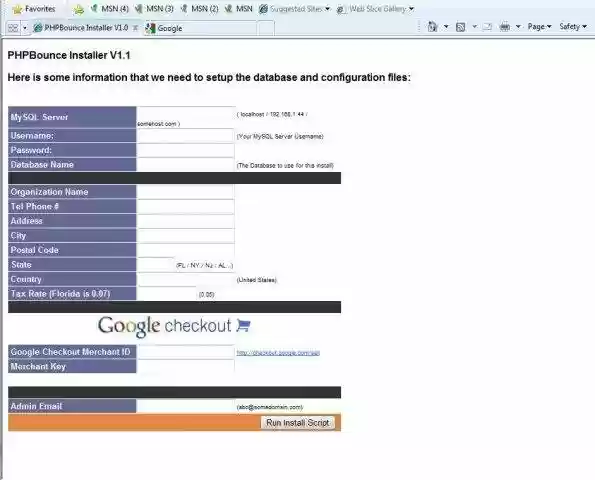
Task: Click the '(FL / NY / NJ / AL...)' hint text
Action: tap(205, 265)
